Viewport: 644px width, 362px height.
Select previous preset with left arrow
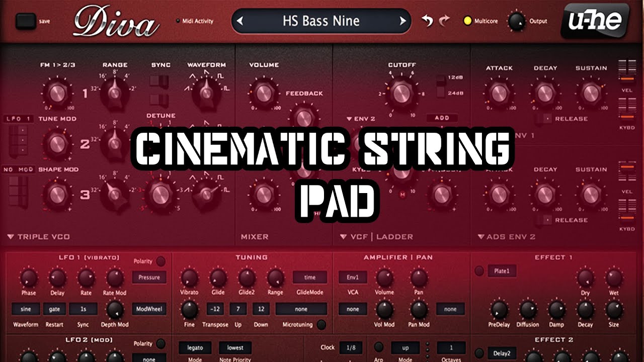click(x=240, y=21)
